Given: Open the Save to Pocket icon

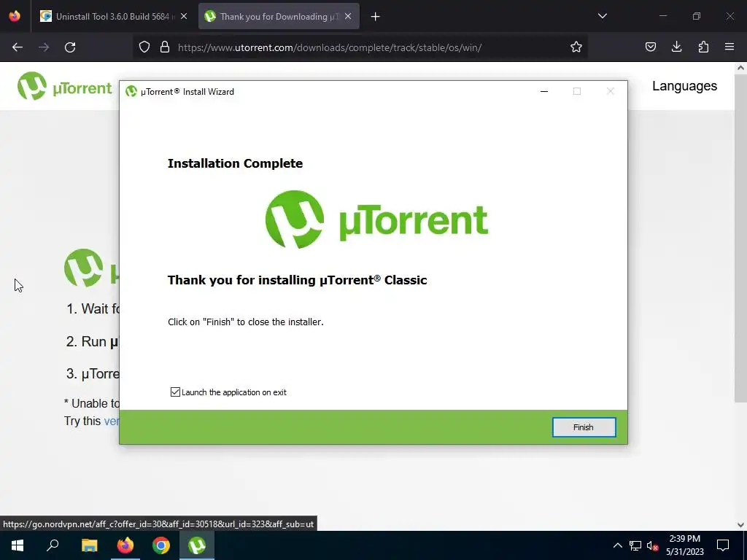Looking at the screenshot, I should point(650,47).
